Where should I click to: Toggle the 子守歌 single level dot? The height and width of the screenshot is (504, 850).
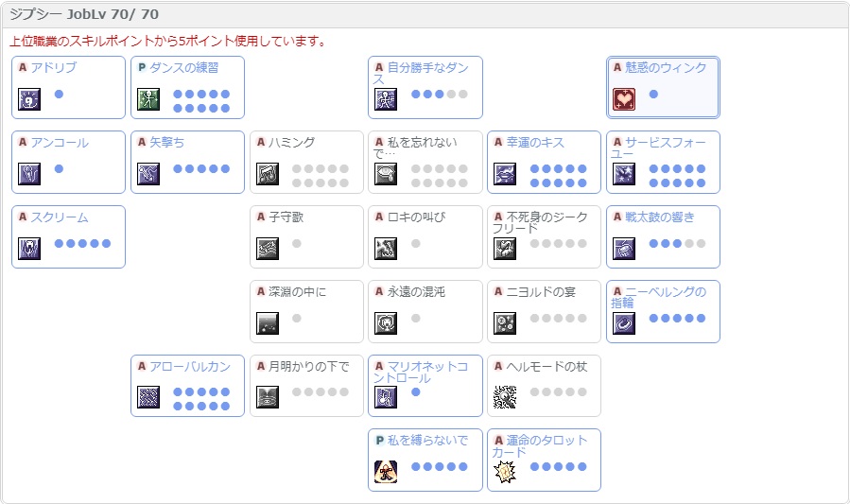coord(297,244)
